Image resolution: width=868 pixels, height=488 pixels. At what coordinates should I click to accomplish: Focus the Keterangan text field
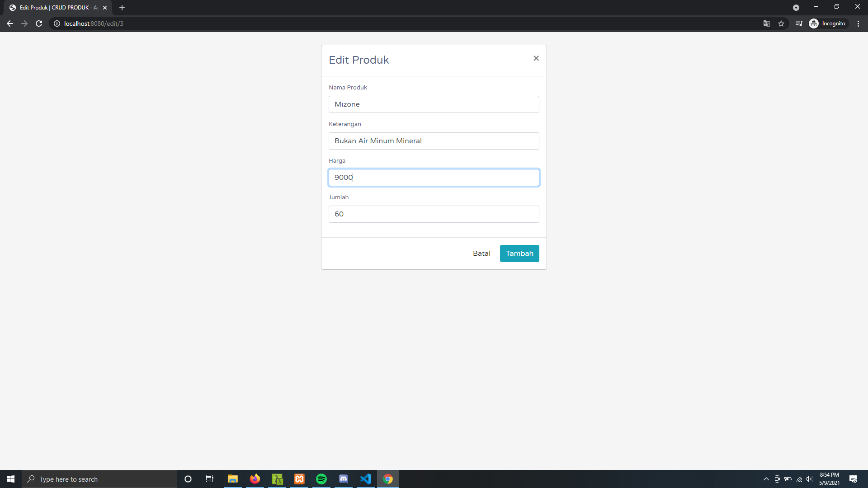[434, 141]
